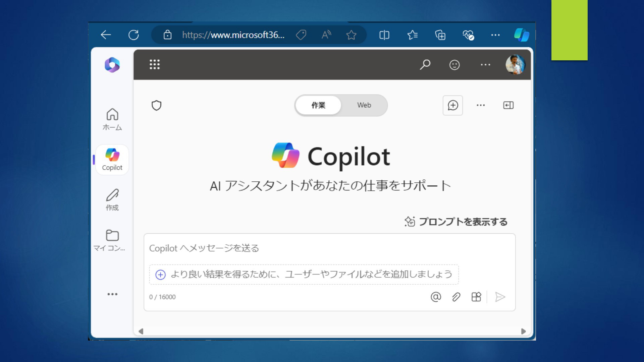Open Edge settings and more menu

tap(495, 35)
